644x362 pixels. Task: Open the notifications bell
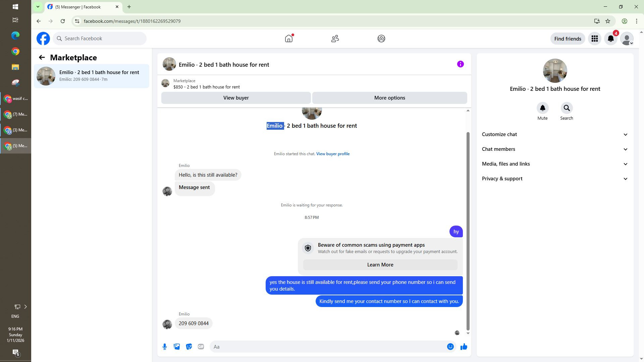tap(611, 39)
